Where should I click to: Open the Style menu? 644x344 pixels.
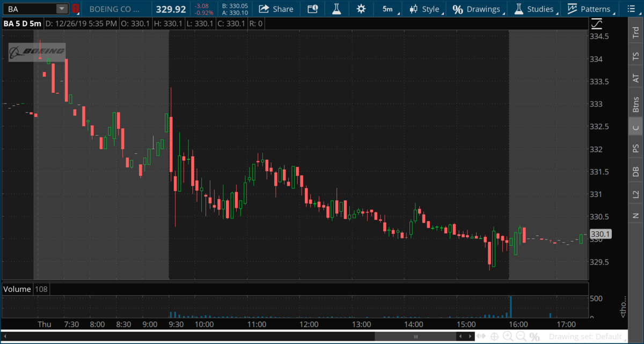click(x=425, y=9)
